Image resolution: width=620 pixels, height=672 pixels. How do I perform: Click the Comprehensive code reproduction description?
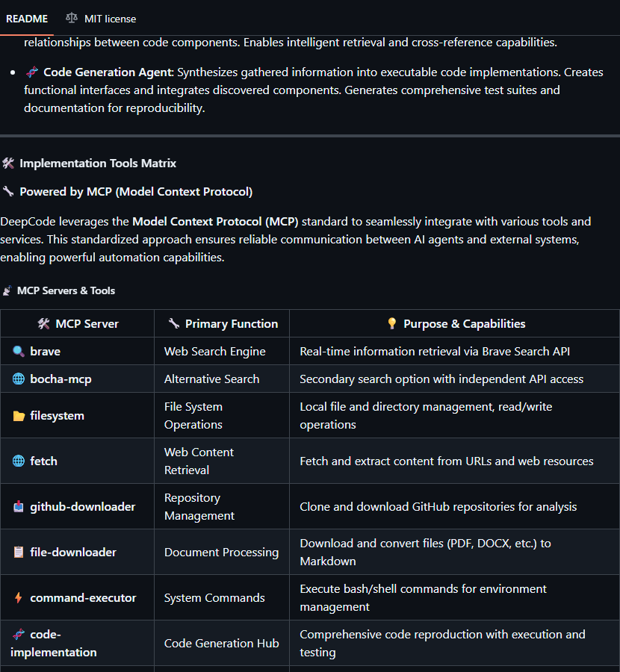(x=442, y=644)
